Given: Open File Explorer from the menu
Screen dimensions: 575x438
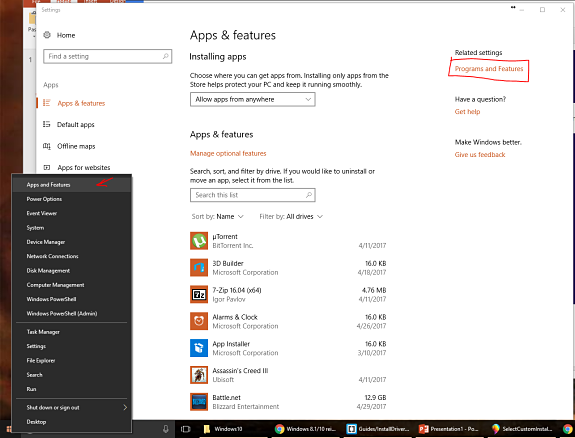Looking at the screenshot, I should pos(72,360).
